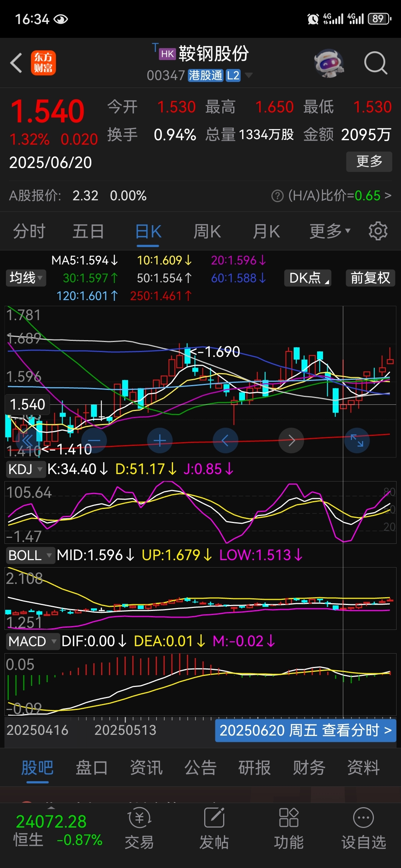Open the 股吧 tab
Viewport: 401px width, 868px height.
coord(38,768)
